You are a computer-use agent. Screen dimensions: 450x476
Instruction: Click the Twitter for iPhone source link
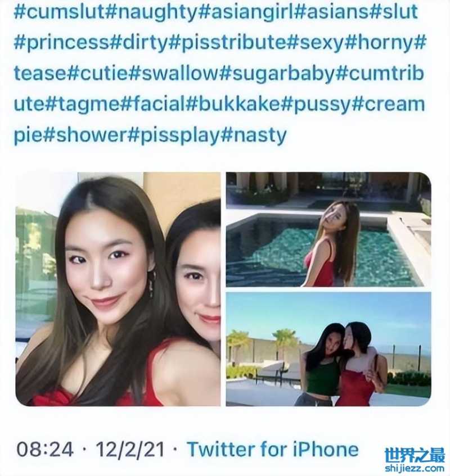point(273,449)
